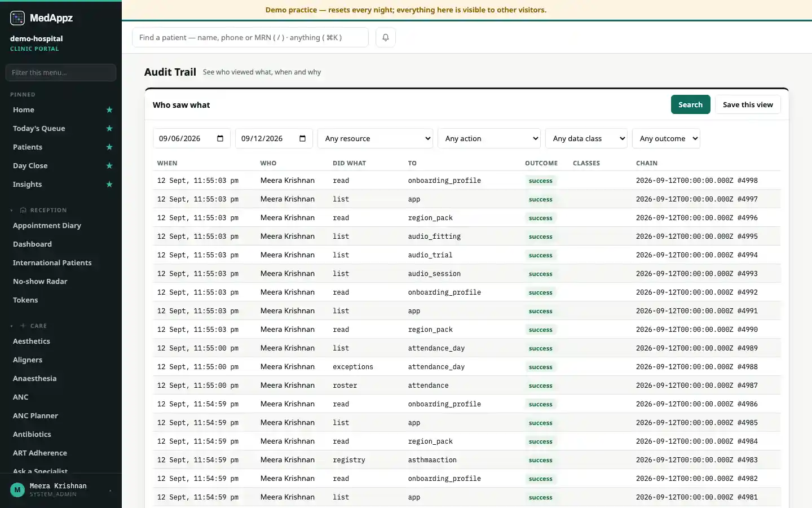Click success badge in row #4996
Viewport: 812px width, 508px height.
pos(541,218)
